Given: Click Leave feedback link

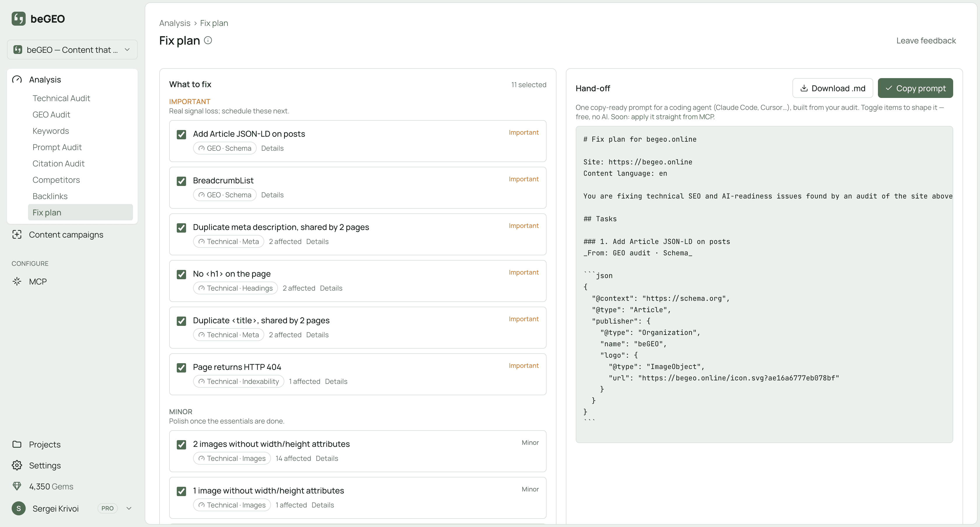Looking at the screenshot, I should click(x=925, y=41).
